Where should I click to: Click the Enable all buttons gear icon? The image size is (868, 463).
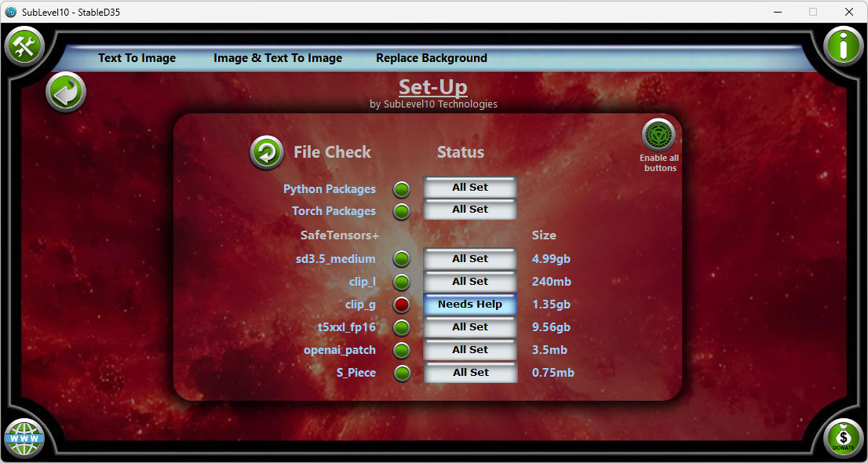(658, 134)
